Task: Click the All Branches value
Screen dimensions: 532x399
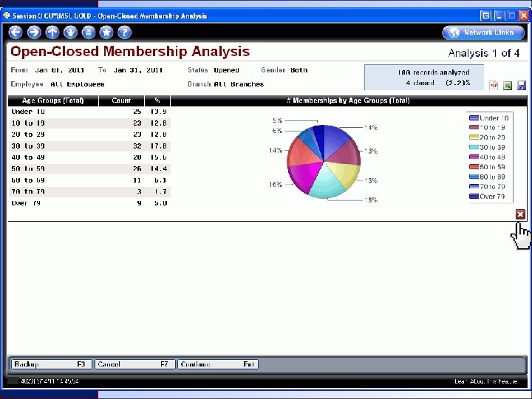Action: (239, 84)
